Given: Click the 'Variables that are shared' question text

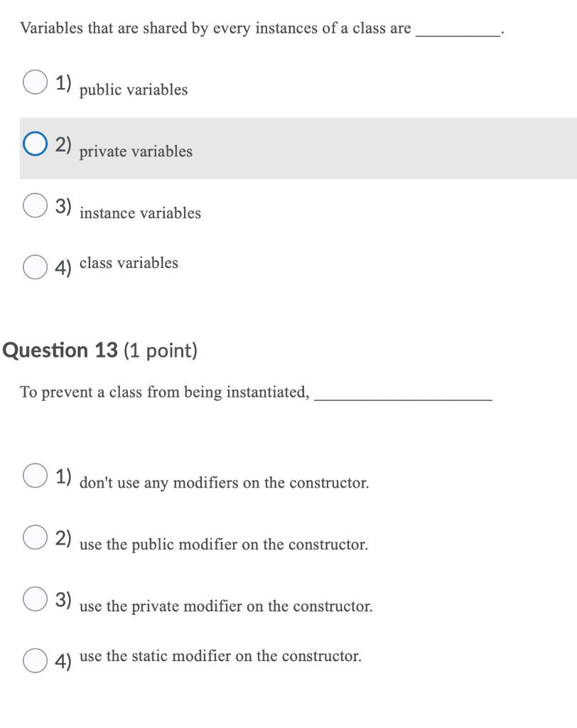Looking at the screenshot, I should coord(215,28).
